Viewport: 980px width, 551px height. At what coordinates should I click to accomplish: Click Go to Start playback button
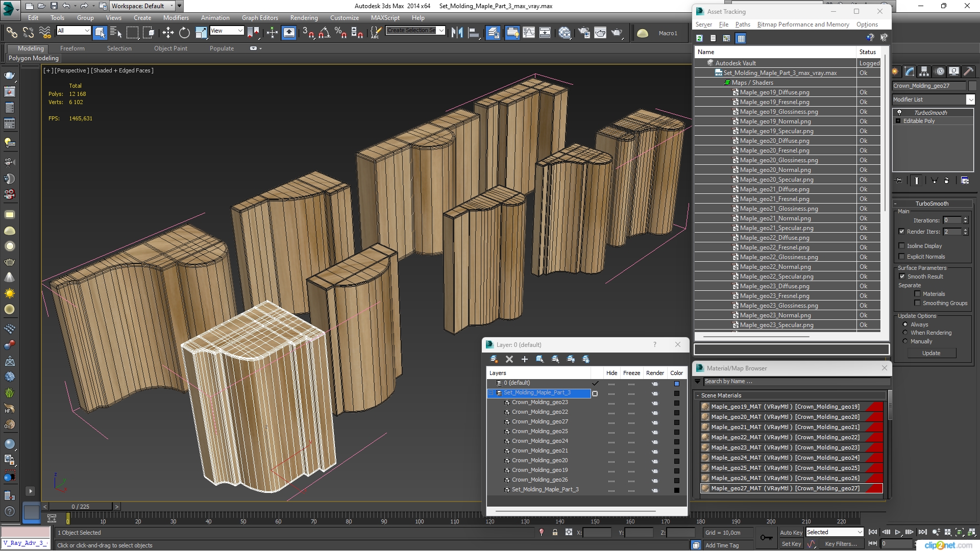[873, 532]
